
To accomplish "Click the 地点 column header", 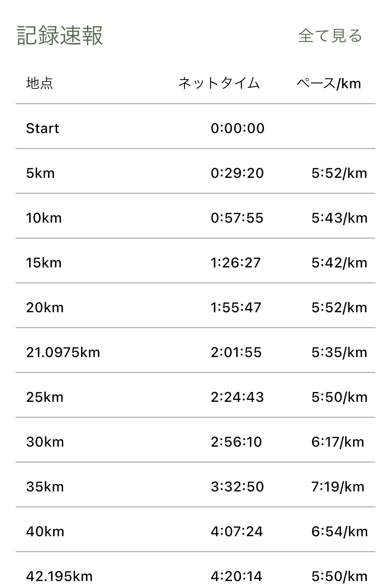I will click(40, 83).
